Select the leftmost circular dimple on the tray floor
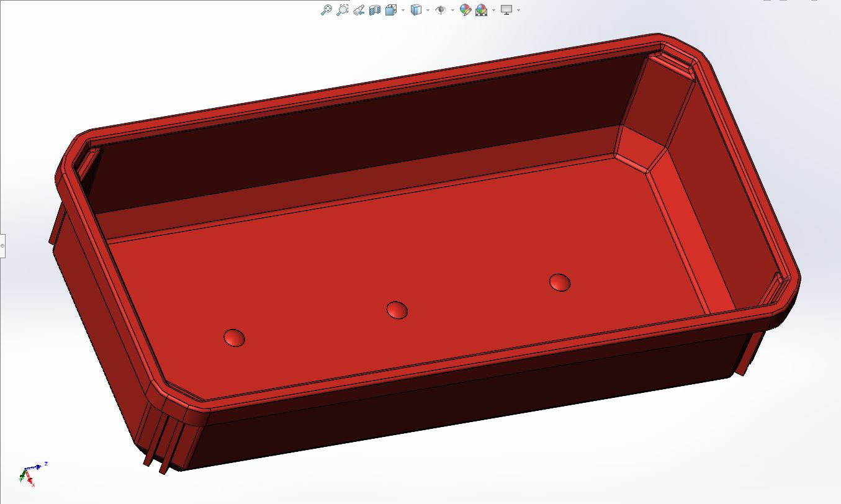This screenshot has width=841, height=504. (x=234, y=338)
